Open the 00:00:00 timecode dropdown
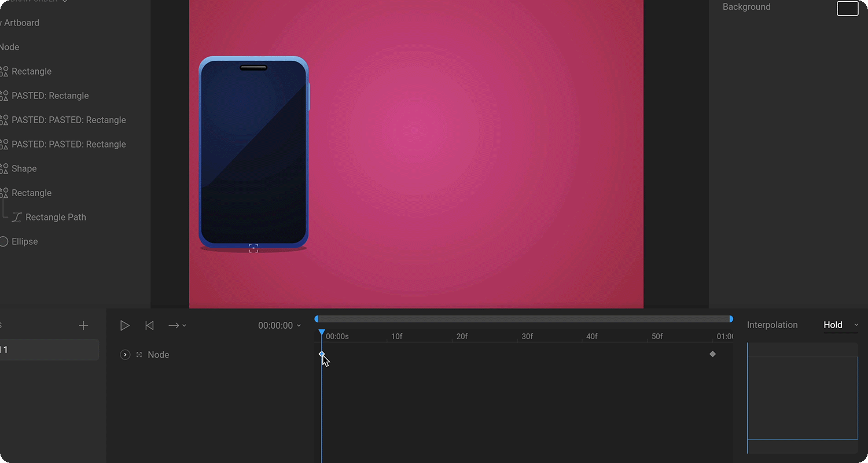Screen dimensions: 868x463 point(279,326)
